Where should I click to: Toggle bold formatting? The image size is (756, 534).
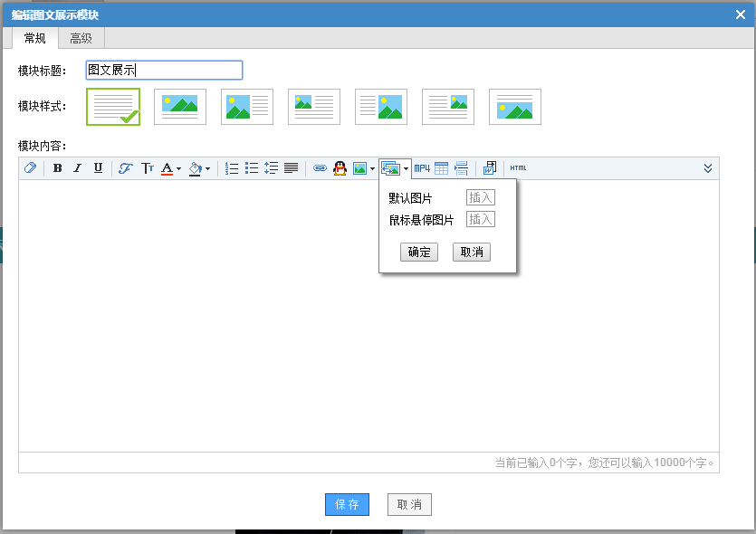[x=58, y=168]
